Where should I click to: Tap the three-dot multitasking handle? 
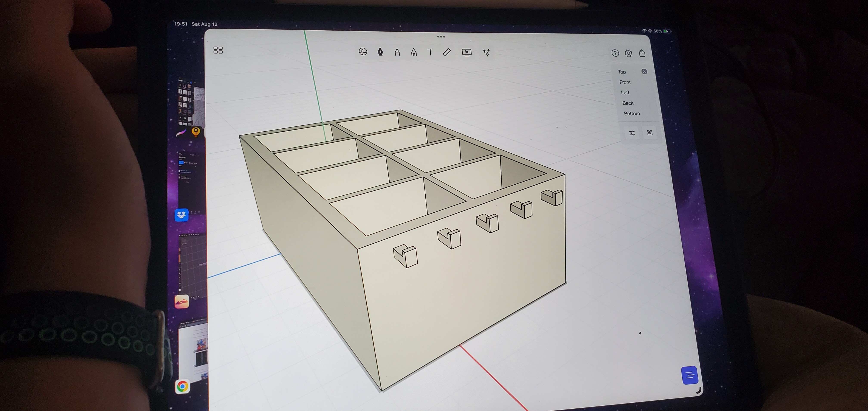coord(441,37)
